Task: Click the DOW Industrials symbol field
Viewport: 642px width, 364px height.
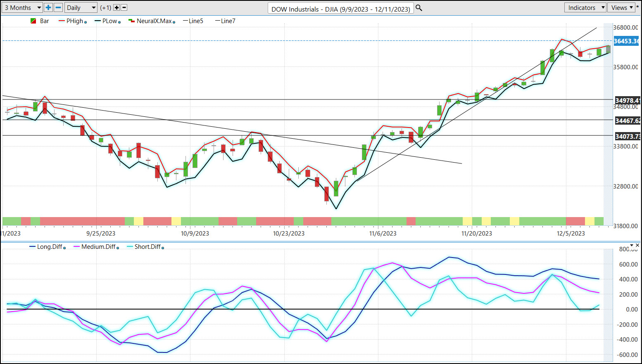Action: (x=341, y=9)
